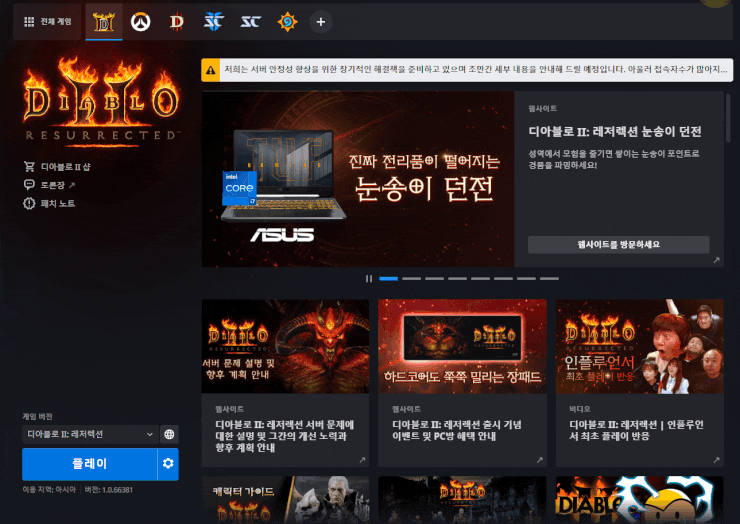Switch to the Overwatch game tab icon
Viewport: 740px width, 524px height.
coord(140,21)
